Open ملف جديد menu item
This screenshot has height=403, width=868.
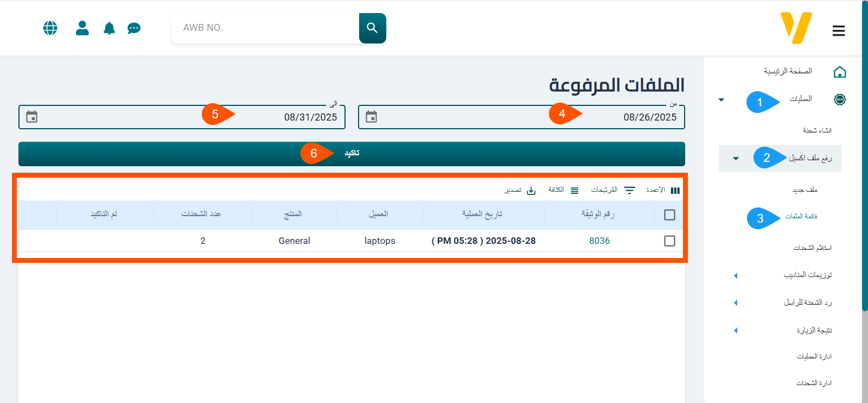click(805, 190)
